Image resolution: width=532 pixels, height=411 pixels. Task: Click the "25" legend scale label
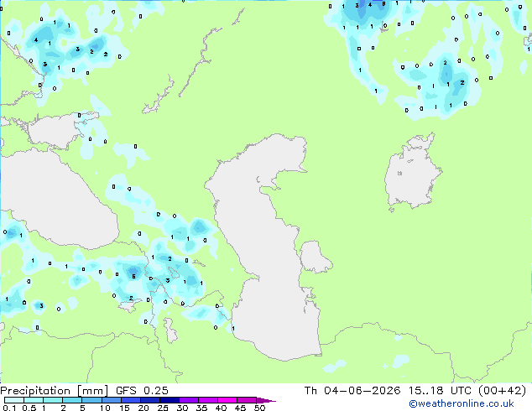tap(163, 408)
